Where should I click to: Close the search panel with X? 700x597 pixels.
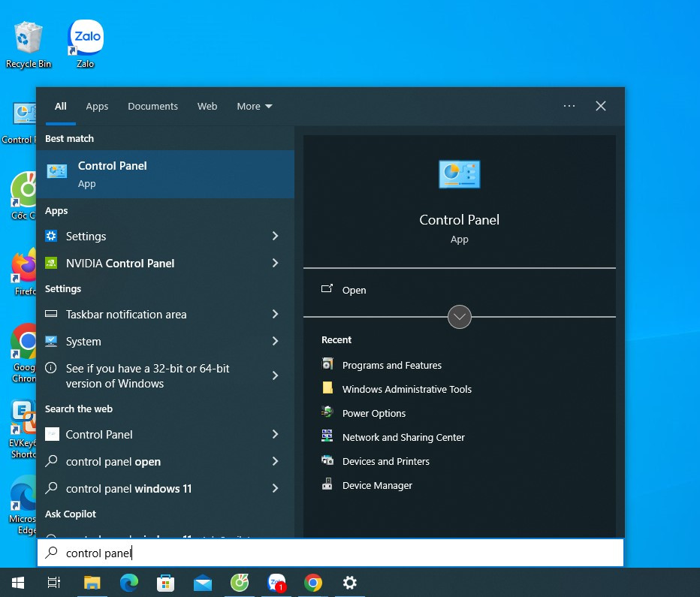point(600,106)
